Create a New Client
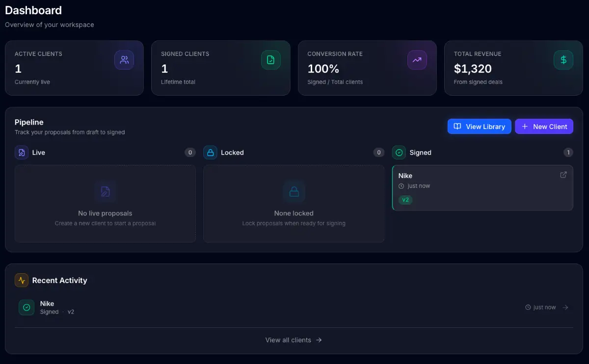This screenshot has width=589, height=364. [544, 127]
